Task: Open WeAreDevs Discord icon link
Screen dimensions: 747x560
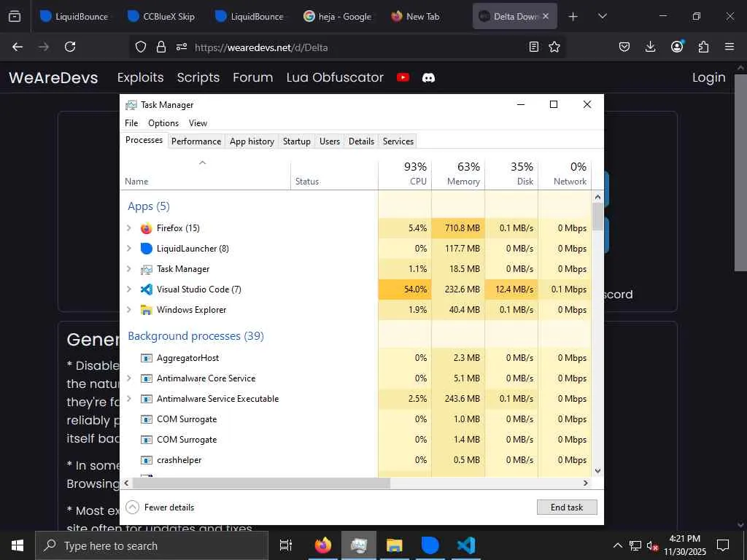Action: coord(428,77)
